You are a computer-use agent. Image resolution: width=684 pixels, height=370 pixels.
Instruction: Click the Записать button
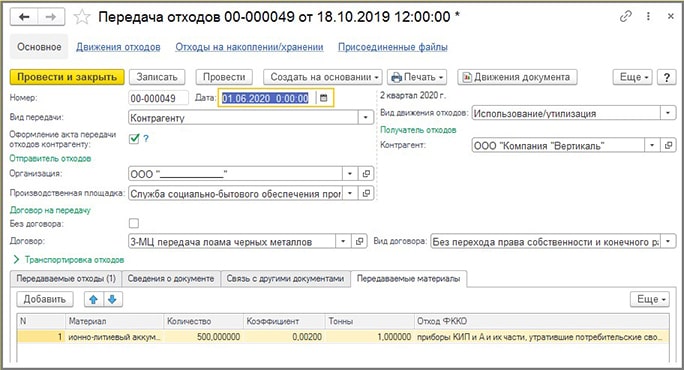[157, 77]
